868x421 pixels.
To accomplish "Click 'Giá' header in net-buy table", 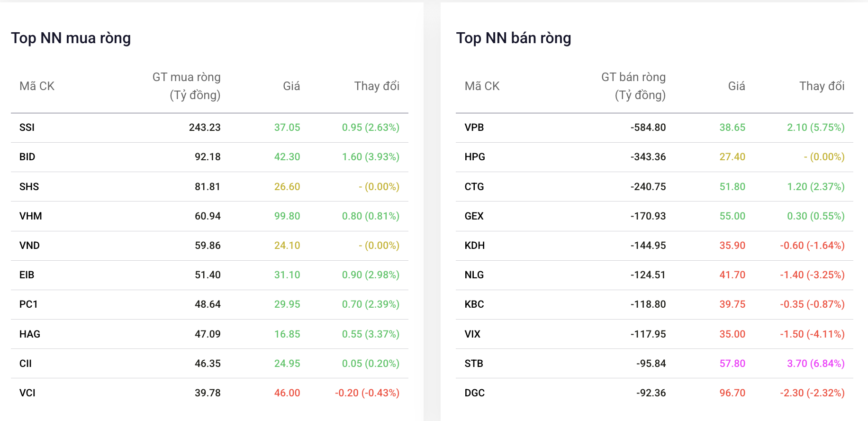I will click(291, 86).
